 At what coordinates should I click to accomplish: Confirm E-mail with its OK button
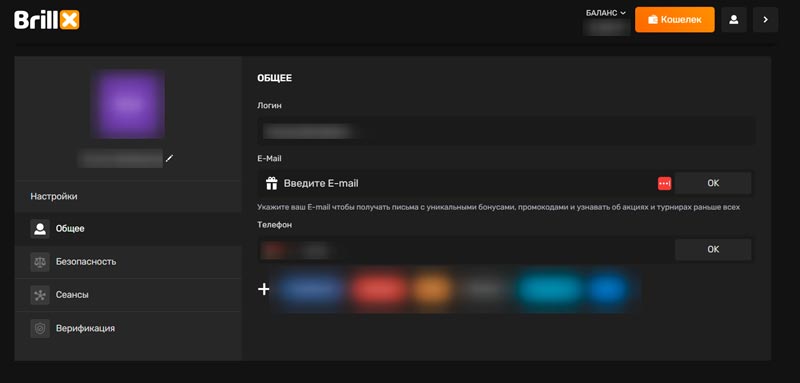(713, 183)
